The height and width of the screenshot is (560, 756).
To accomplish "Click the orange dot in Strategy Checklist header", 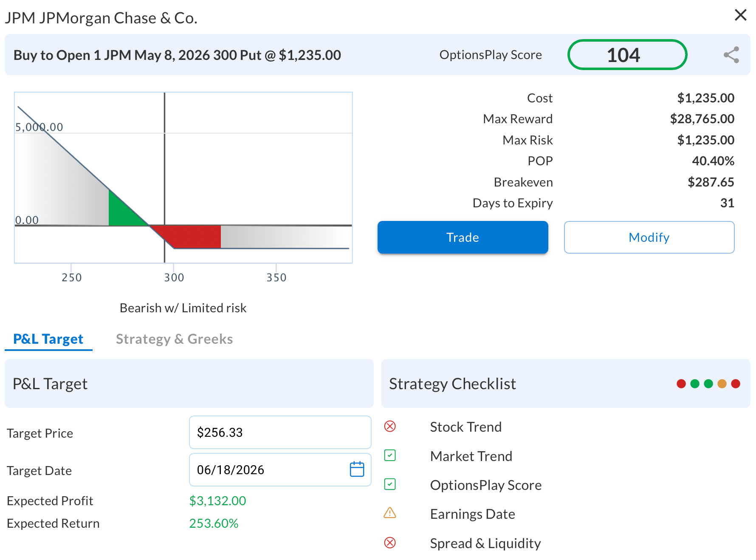I will pyautogui.click(x=722, y=384).
